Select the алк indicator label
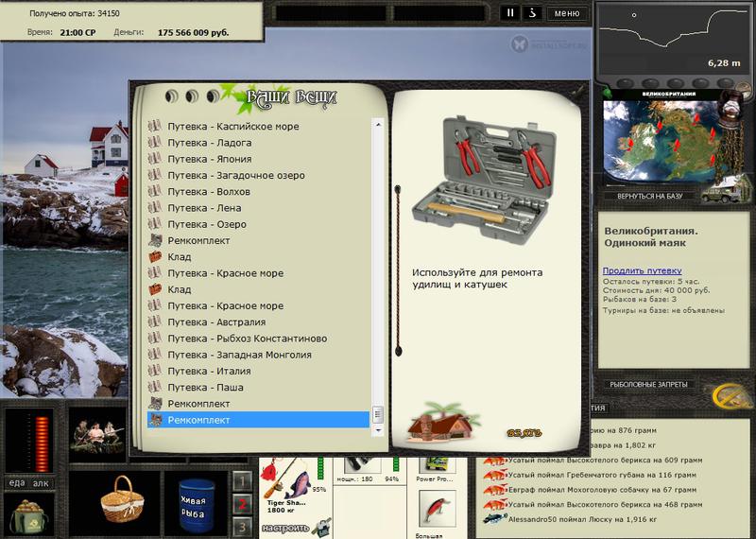756x539 pixels. pyautogui.click(x=41, y=482)
